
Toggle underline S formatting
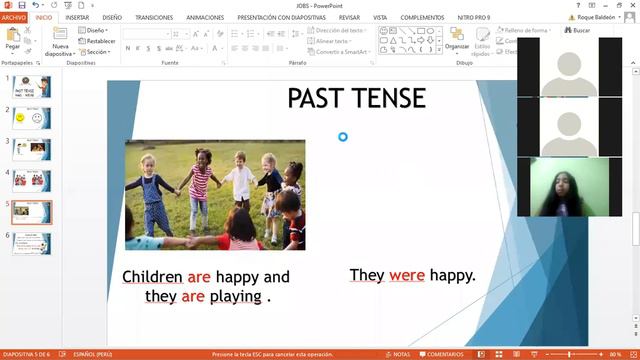pyautogui.click(x=148, y=48)
